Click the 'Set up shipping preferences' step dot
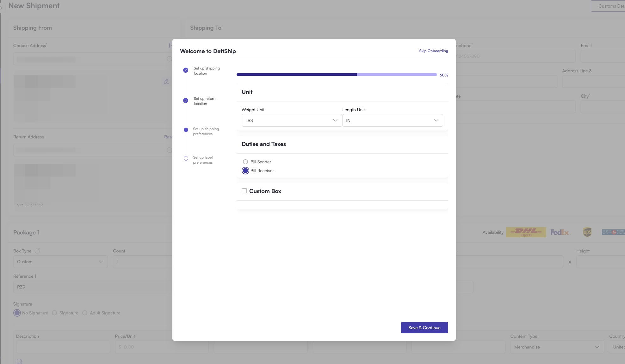 [x=186, y=130]
